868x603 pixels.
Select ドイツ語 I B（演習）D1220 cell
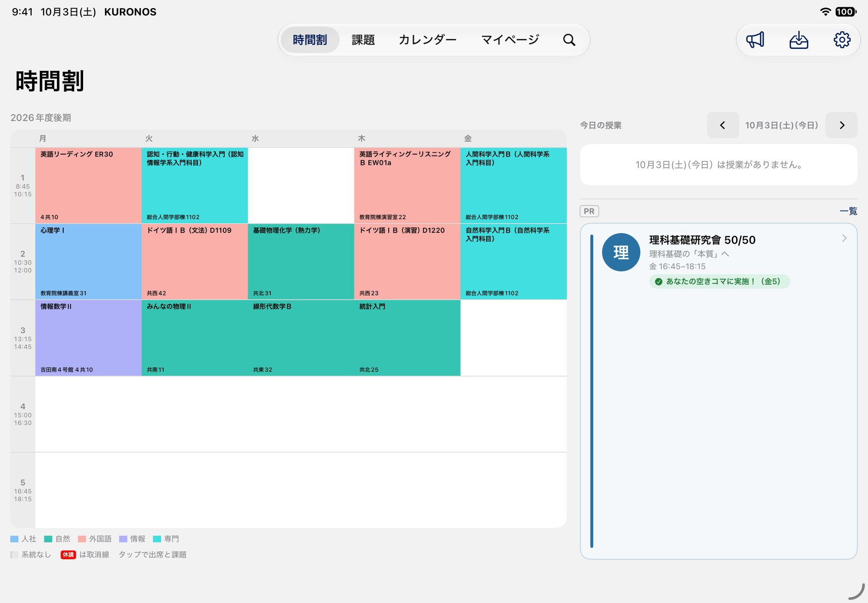coord(407,261)
